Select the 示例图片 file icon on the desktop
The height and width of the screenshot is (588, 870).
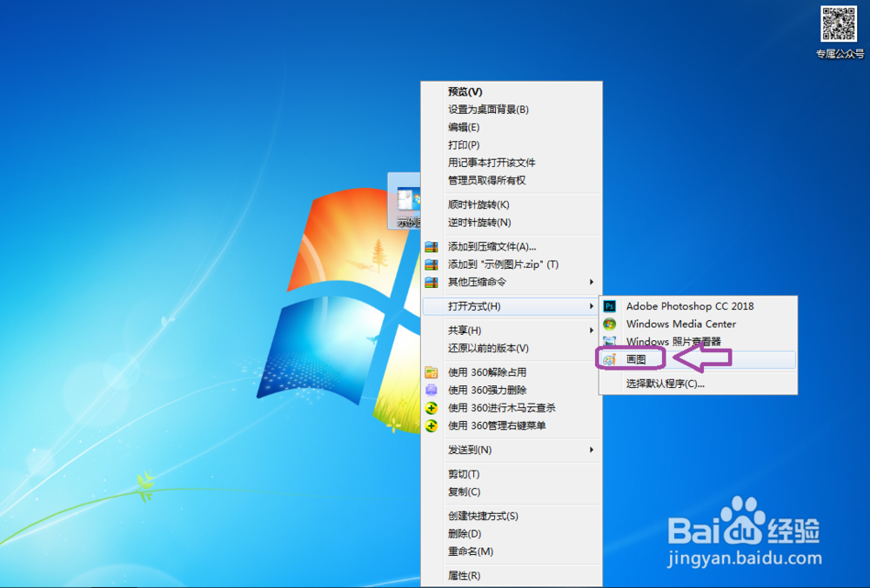tap(404, 201)
